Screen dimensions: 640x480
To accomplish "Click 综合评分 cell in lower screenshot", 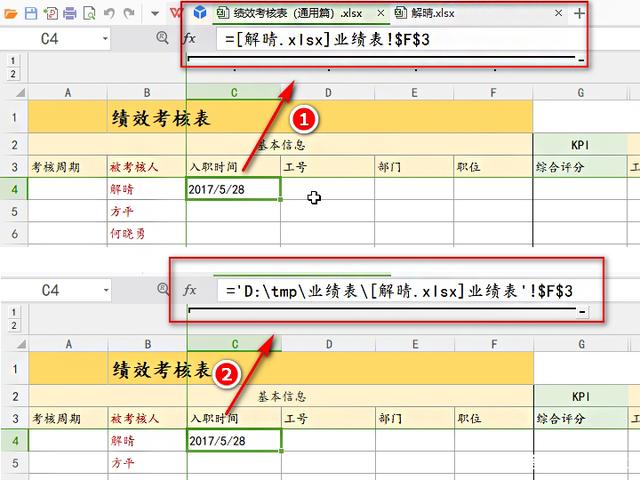I will (x=581, y=418).
